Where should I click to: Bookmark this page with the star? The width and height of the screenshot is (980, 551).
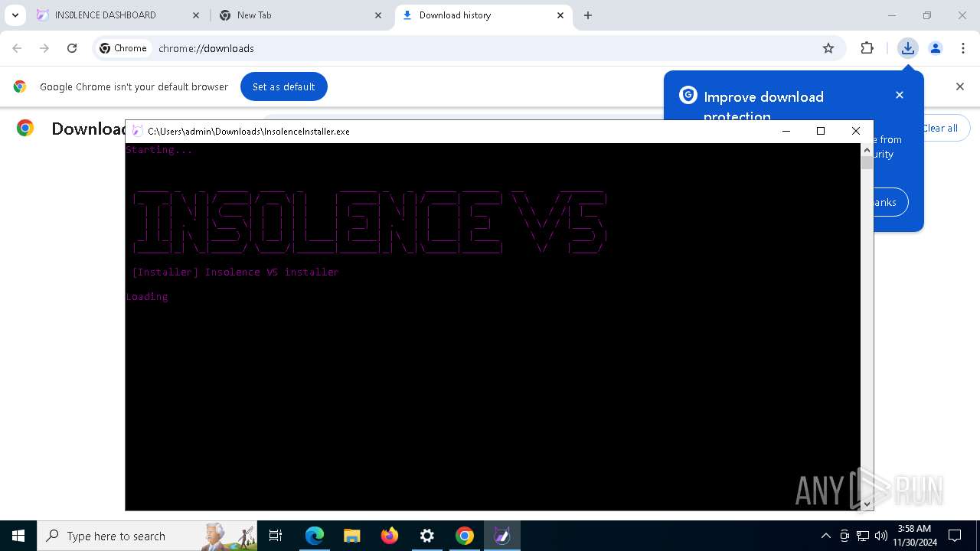point(828,48)
